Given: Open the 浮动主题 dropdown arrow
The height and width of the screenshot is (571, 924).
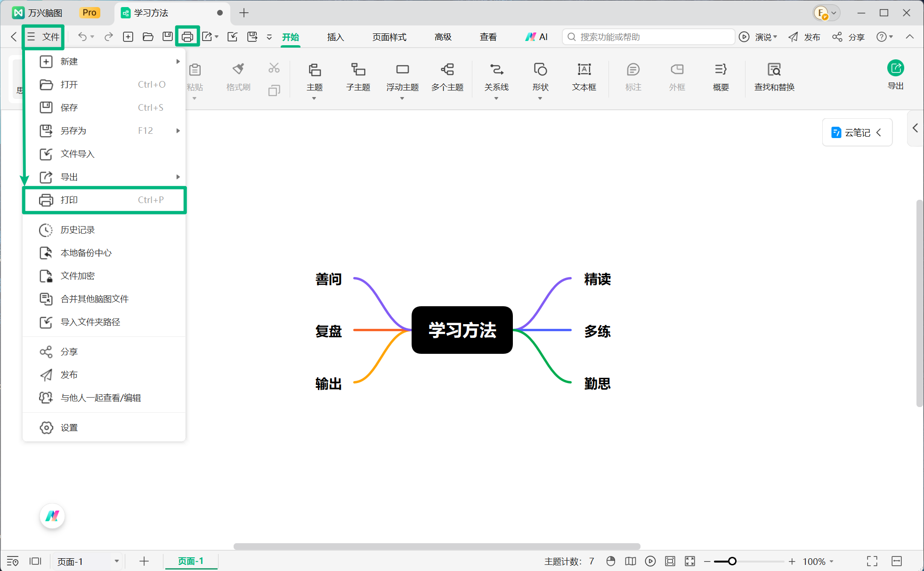Looking at the screenshot, I should 402,98.
